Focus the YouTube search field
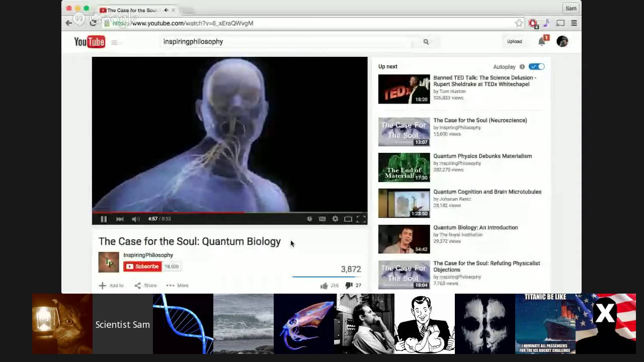The width and height of the screenshot is (644, 362). pyautogui.click(x=287, y=42)
